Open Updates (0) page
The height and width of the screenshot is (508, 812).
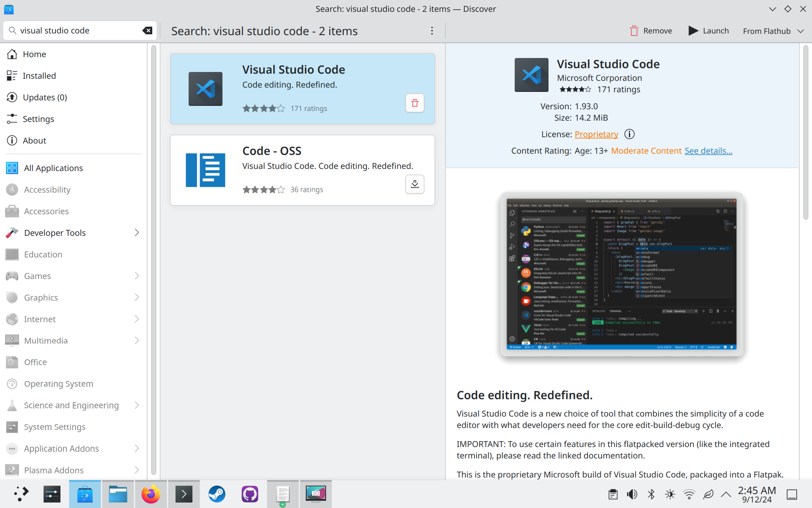(73, 97)
